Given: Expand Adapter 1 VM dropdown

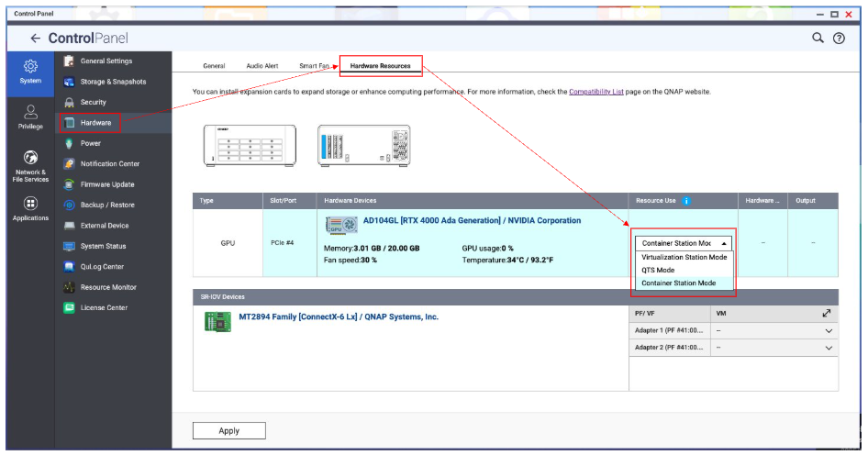Looking at the screenshot, I should tap(829, 330).
